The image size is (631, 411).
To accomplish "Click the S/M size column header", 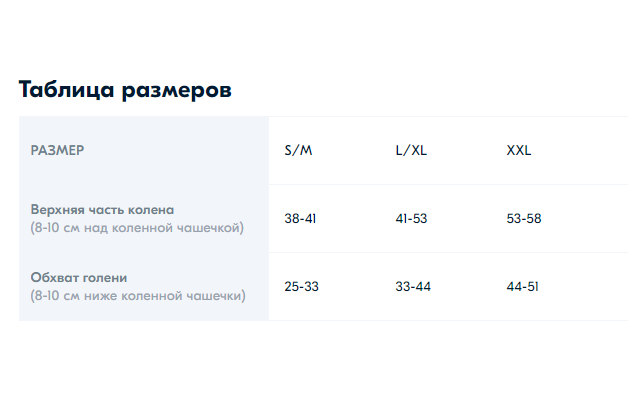I will 298,151.
